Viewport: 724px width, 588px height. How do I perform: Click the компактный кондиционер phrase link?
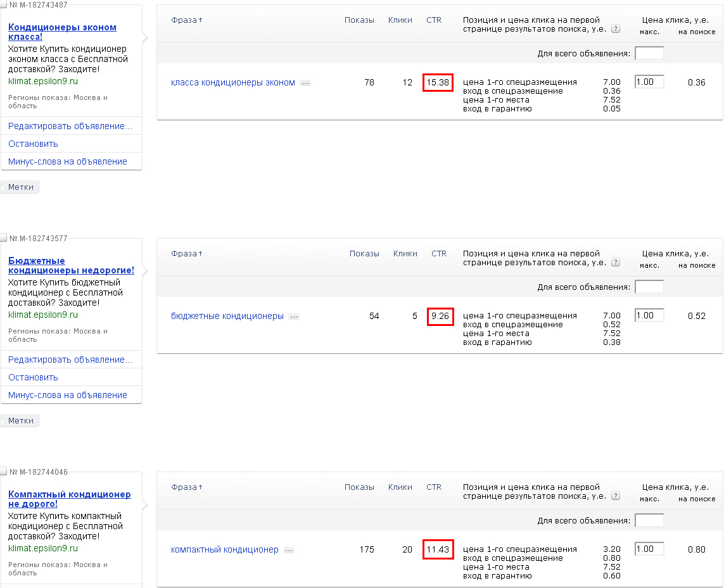point(225,549)
